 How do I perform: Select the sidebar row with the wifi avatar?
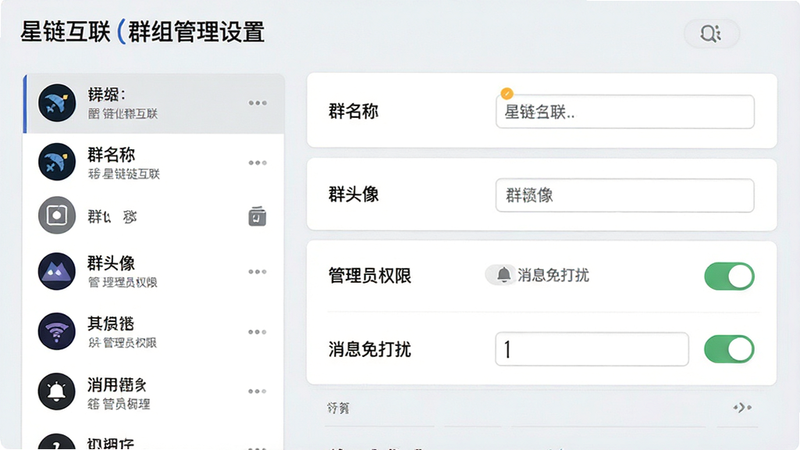coord(154,332)
